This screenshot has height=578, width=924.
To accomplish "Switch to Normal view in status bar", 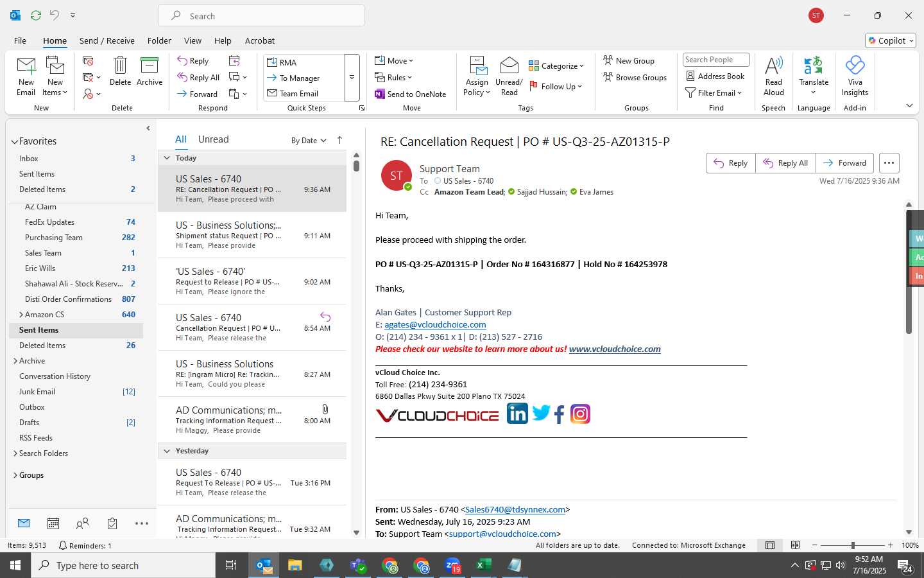I will [770, 545].
